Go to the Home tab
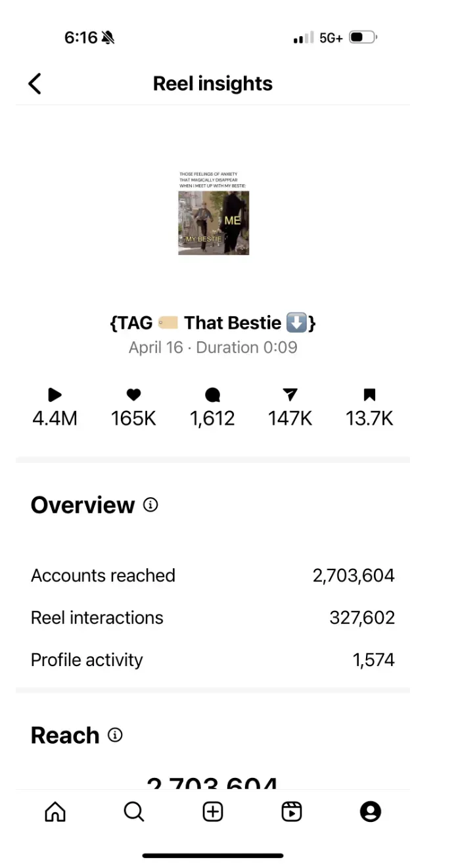456x868 pixels. (x=55, y=812)
